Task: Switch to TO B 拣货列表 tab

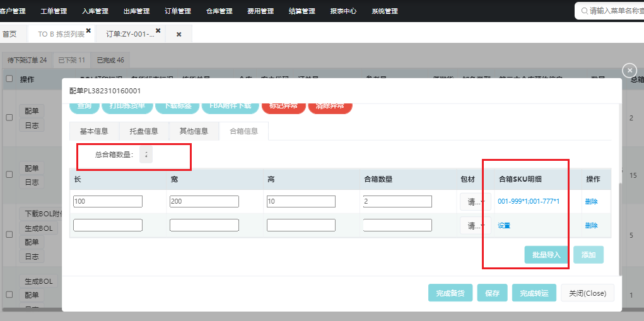Action: click(61, 34)
